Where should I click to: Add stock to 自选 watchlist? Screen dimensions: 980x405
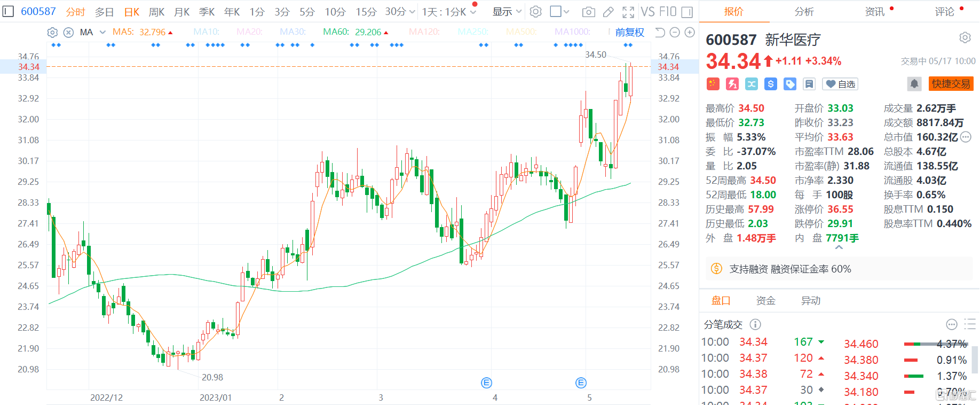(x=840, y=84)
